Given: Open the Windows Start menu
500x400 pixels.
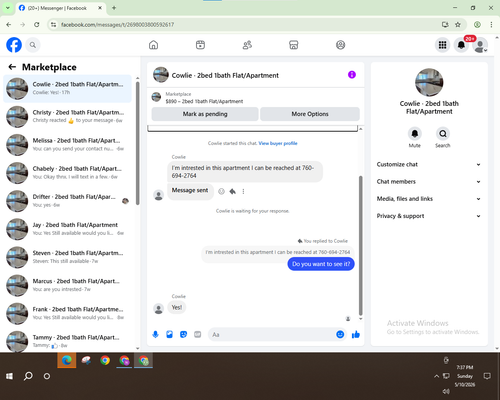Looking at the screenshot, I should 9,376.
